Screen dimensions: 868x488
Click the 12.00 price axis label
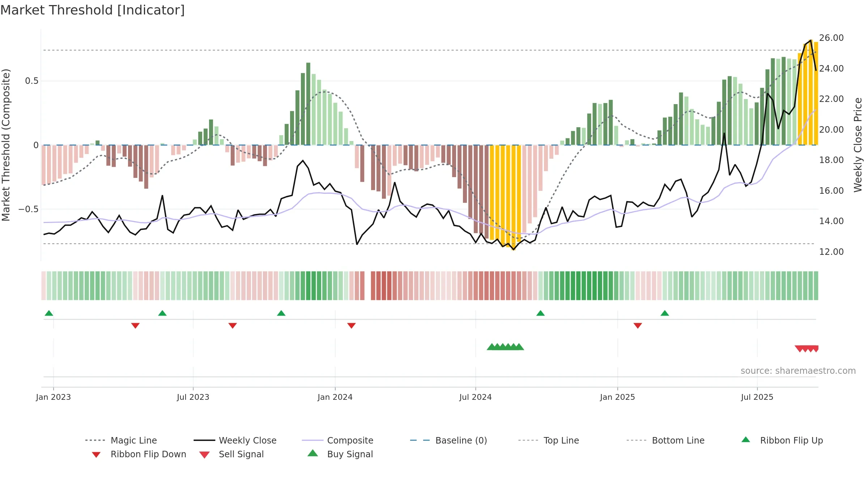tap(831, 252)
